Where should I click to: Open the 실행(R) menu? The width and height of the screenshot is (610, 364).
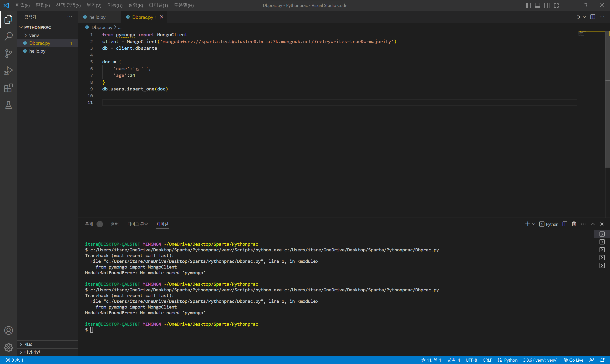(x=136, y=5)
